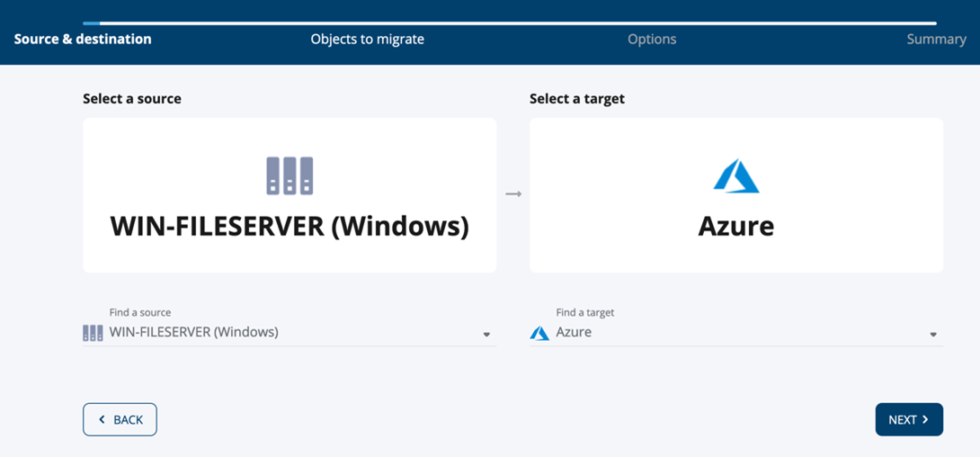980x457 pixels.
Task: Click the large server rack icon in source card
Action: 290,175
